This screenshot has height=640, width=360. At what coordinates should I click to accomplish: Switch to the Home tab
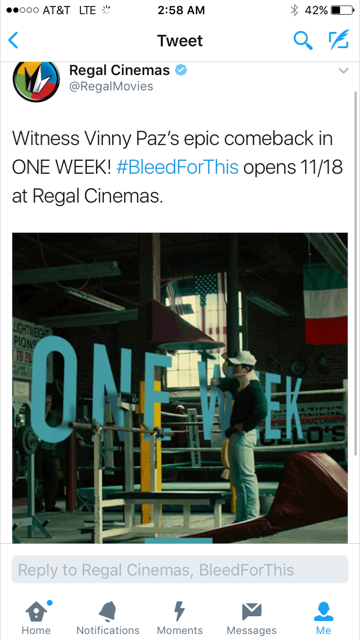coord(38,618)
